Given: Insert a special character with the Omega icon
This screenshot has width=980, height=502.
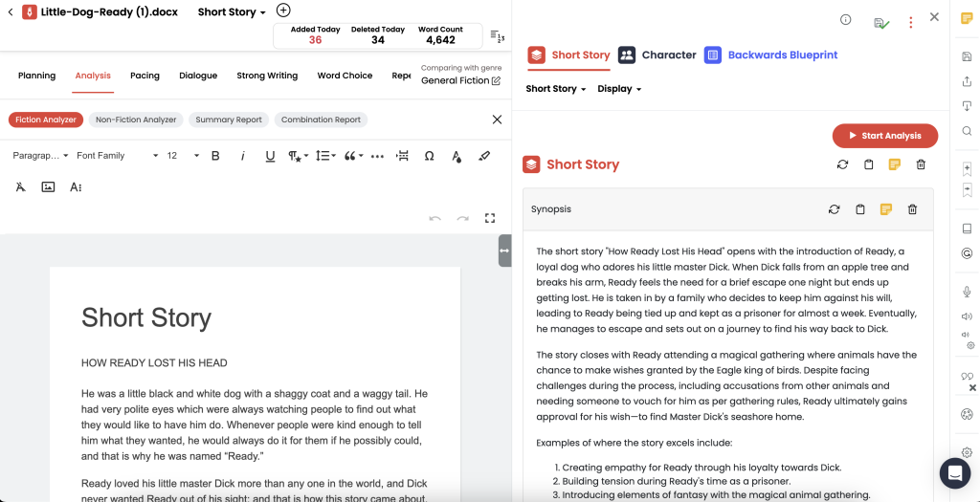Looking at the screenshot, I should [x=429, y=156].
